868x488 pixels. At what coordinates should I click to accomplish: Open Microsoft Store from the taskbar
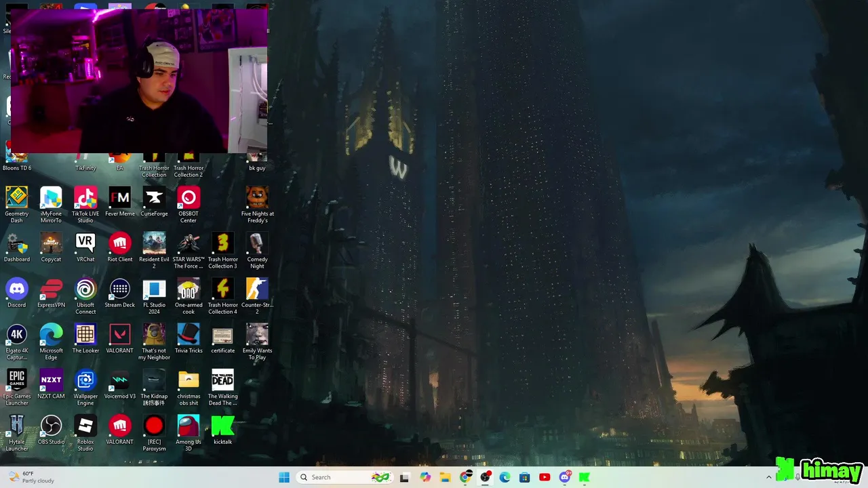click(x=524, y=477)
